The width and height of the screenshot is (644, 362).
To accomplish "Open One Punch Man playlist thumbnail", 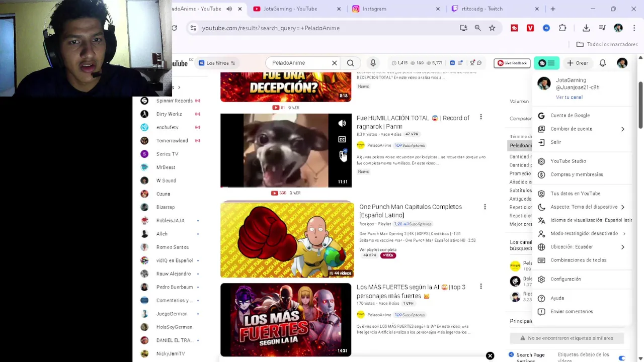I will pyautogui.click(x=287, y=240).
